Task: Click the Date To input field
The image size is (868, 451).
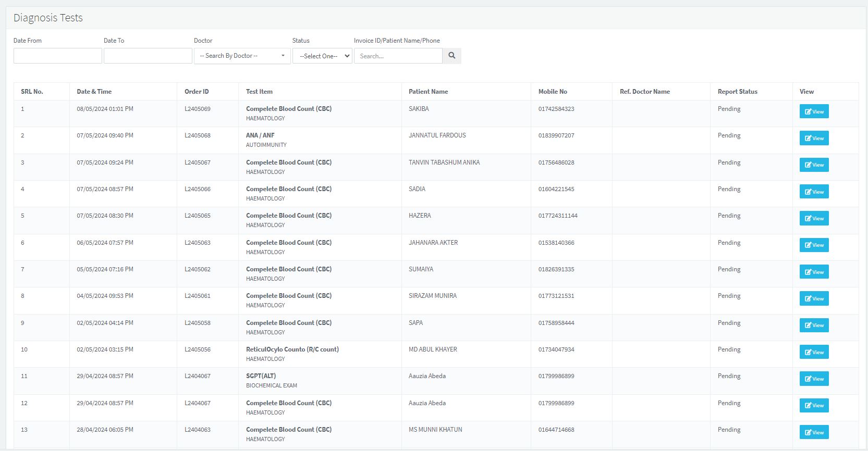Action: 148,56
